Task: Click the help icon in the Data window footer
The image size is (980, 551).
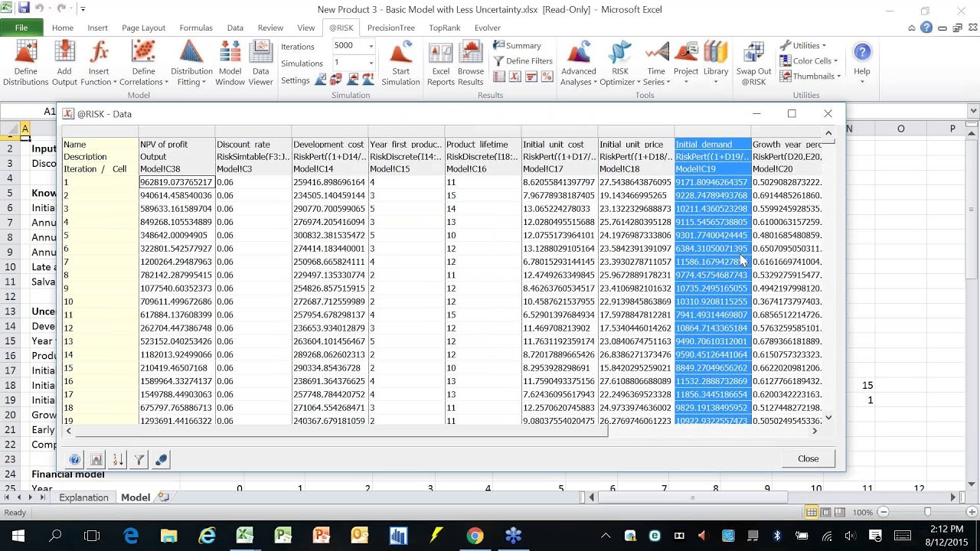Action: point(75,460)
